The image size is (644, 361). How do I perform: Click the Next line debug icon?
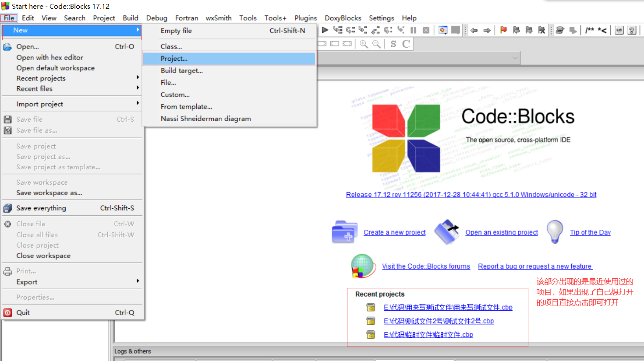(350, 30)
